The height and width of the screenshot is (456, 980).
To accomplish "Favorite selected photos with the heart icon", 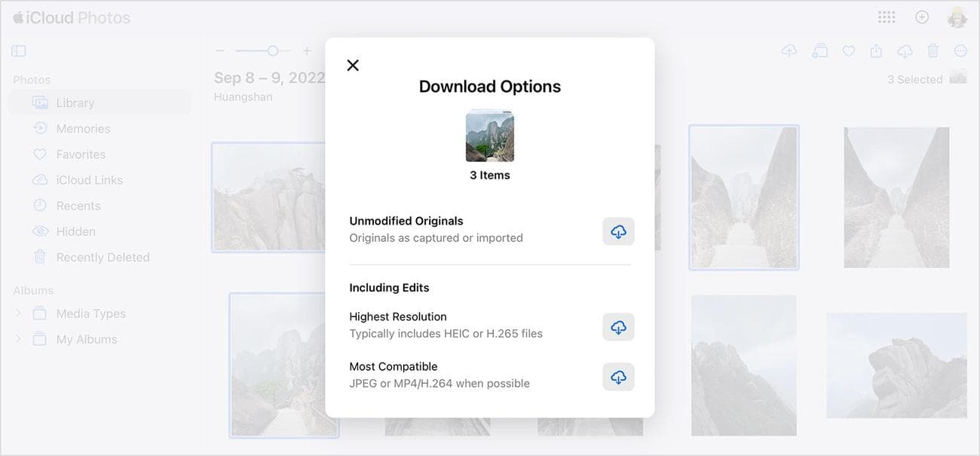I will point(848,51).
